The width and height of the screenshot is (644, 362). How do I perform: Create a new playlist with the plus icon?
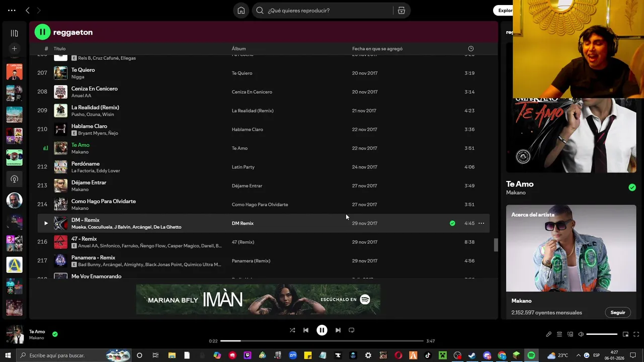[14, 49]
